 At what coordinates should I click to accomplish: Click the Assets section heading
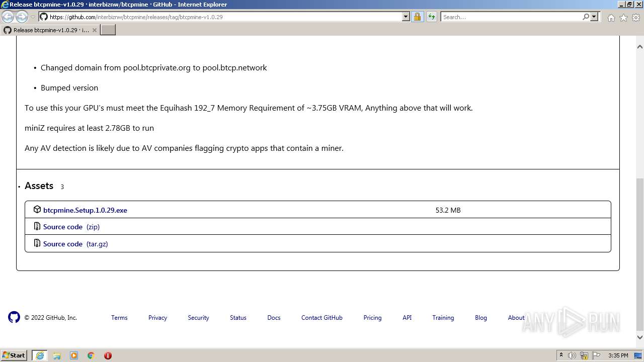click(x=39, y=186)
